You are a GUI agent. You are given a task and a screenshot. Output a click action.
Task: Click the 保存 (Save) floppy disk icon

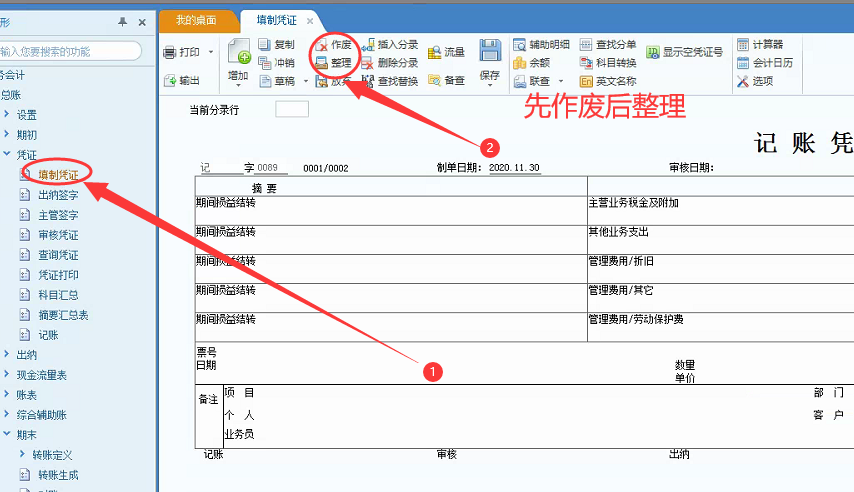click(x=489, y=52)
